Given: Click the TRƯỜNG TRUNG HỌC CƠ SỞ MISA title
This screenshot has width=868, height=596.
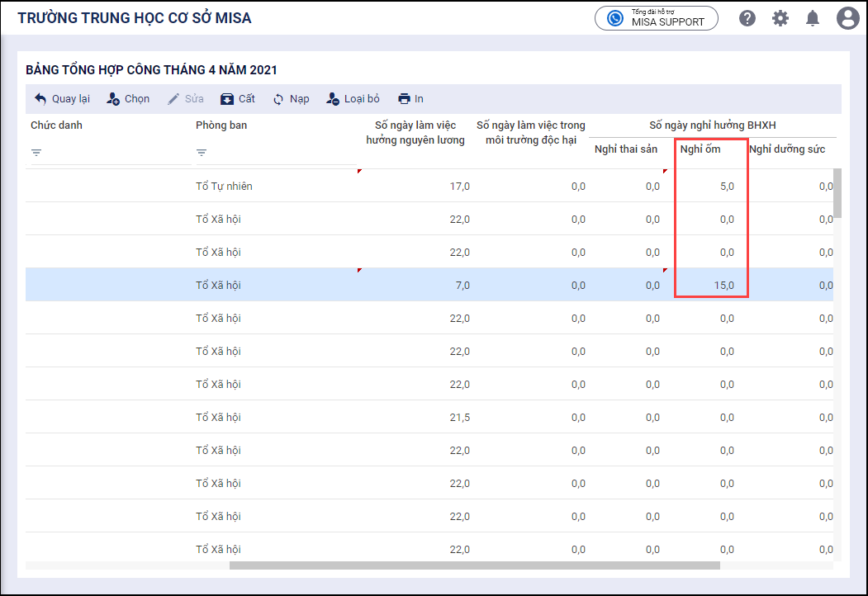Looking at the screenshot, I should (135, 17).
